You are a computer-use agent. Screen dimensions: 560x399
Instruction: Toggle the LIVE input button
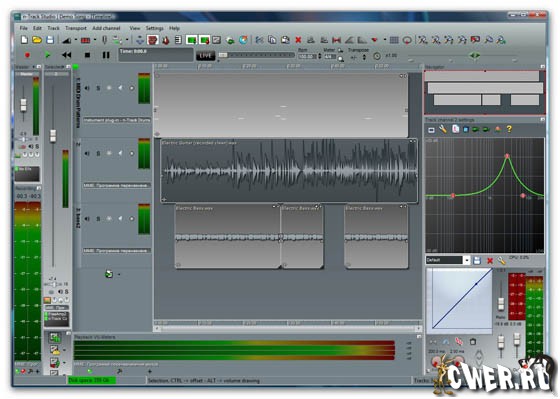coord(205,55)
